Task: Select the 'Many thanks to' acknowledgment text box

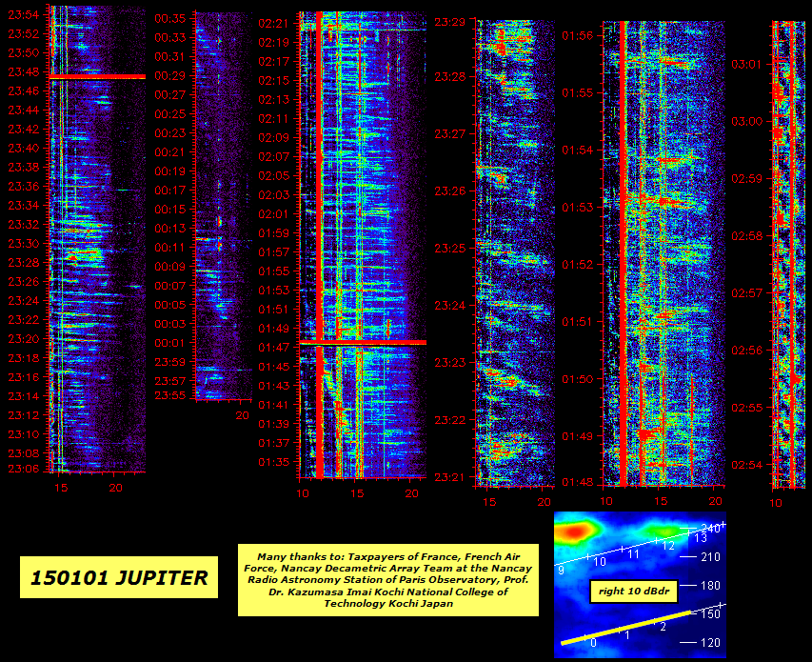Action: (x=387, y=580)
